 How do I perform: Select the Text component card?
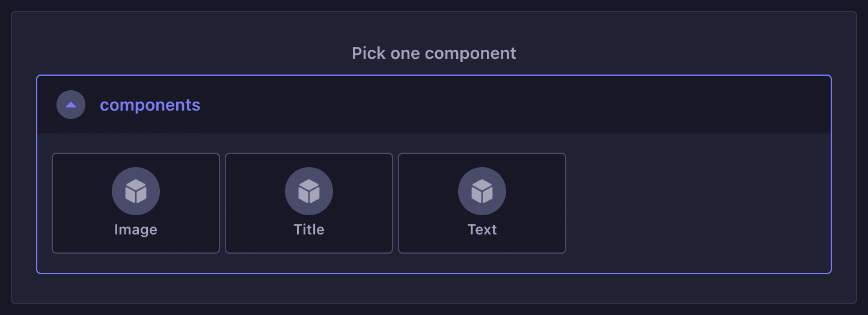482,203
